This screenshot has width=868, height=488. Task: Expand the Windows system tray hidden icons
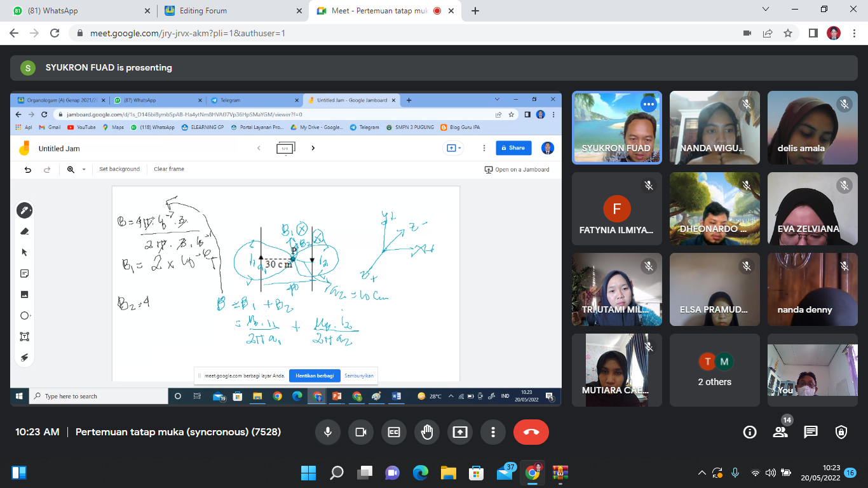(x=702, y=472)
